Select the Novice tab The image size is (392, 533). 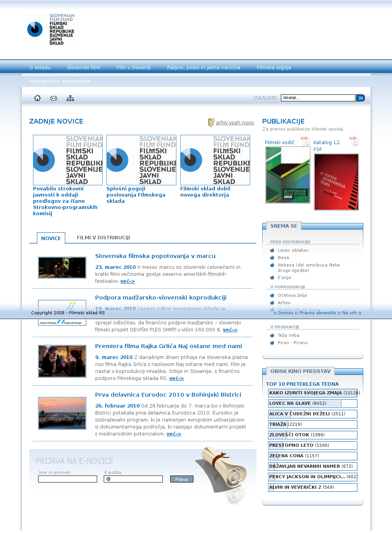tap(51, 238)
